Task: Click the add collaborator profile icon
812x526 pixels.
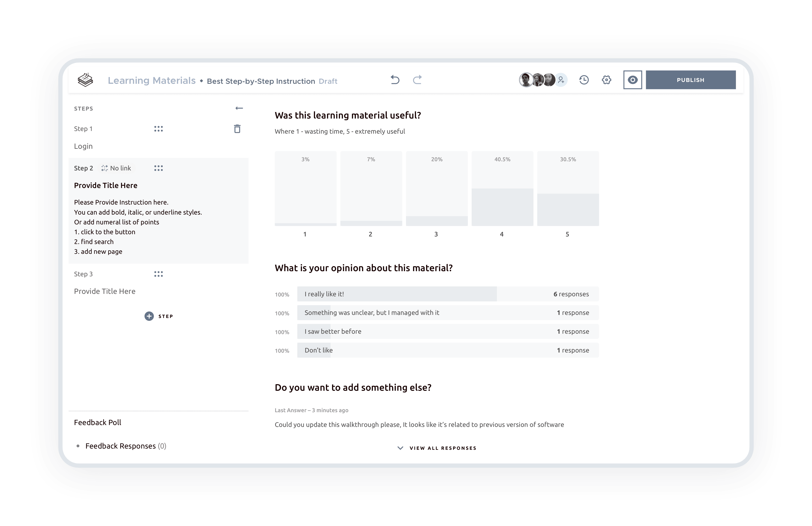Action: 561,80
